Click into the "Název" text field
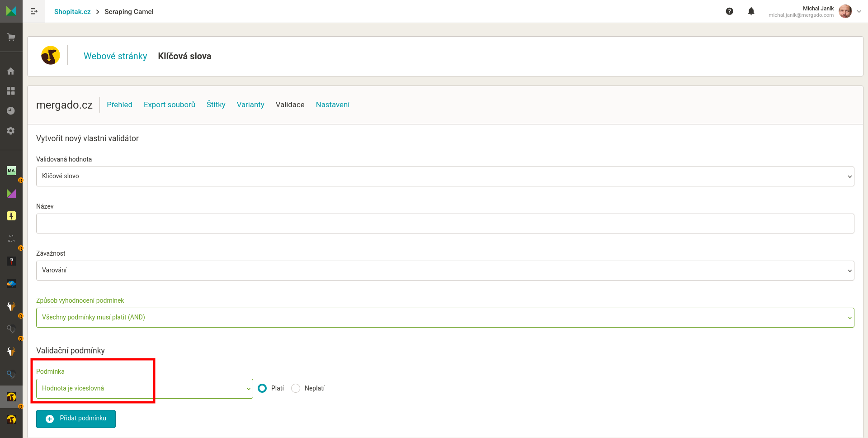This screenshot has width=868, height=438. 445,224
